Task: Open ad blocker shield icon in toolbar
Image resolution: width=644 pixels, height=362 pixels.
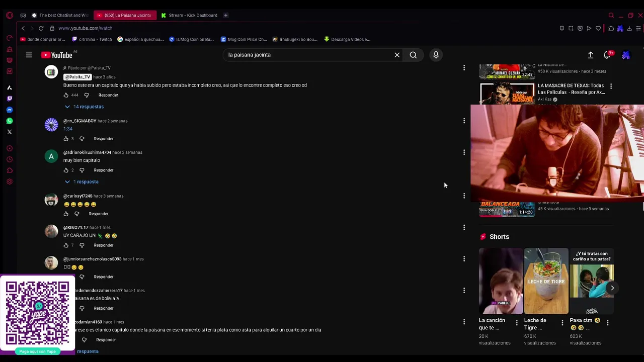Action: click(580, 28)
